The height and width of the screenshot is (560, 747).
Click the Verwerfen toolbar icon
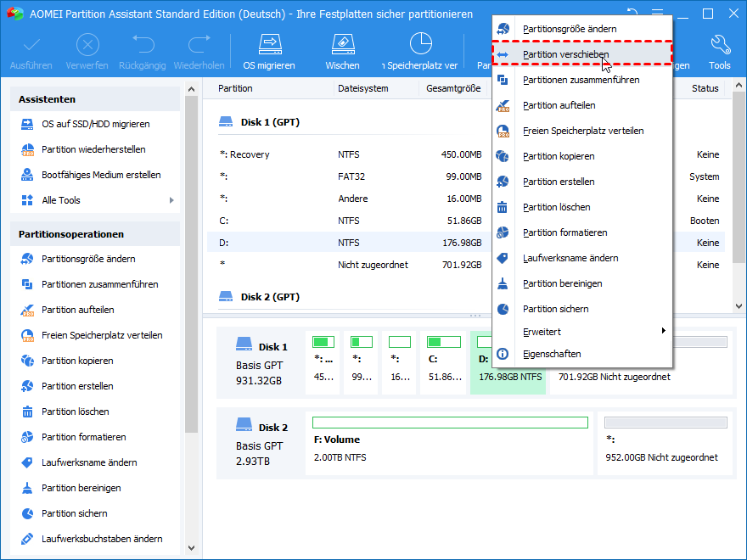[x=87, y=45]
